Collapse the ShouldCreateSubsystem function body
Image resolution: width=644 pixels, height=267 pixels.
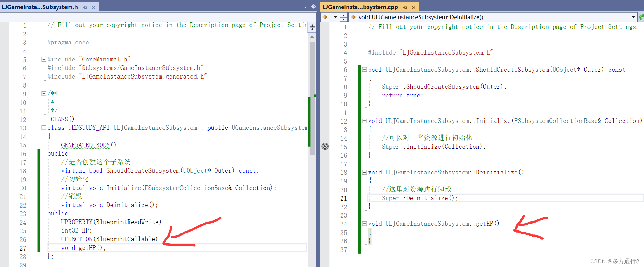[365, 70]
